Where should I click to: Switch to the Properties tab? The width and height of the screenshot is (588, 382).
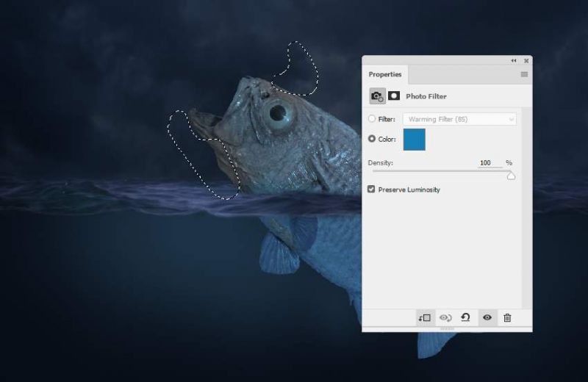click(x=385, y=74)
